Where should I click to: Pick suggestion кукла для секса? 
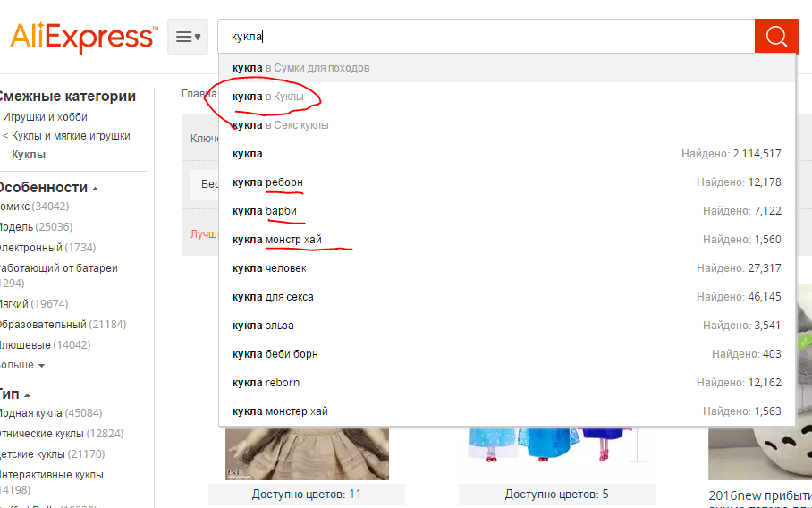tap(507, 297)
